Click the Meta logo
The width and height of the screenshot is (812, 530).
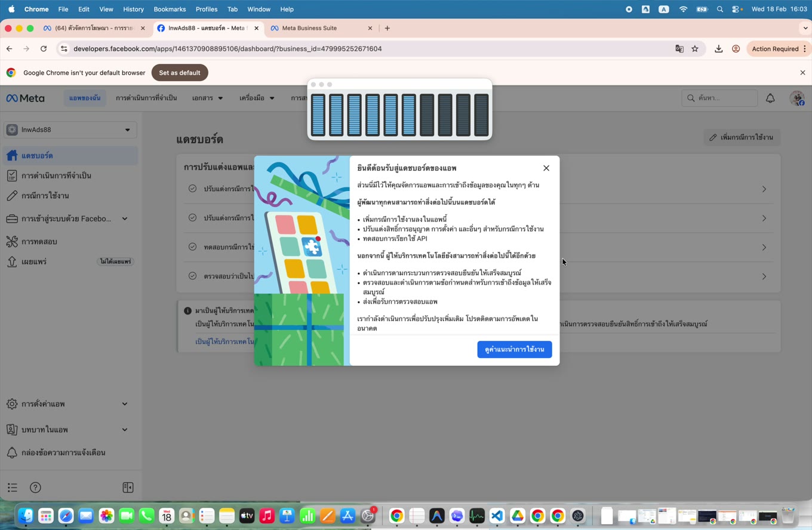[x=25, y=98]
